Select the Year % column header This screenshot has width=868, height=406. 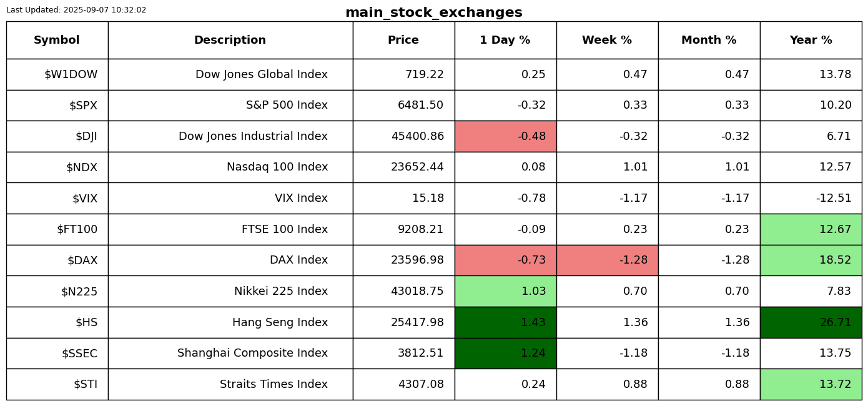811,40
